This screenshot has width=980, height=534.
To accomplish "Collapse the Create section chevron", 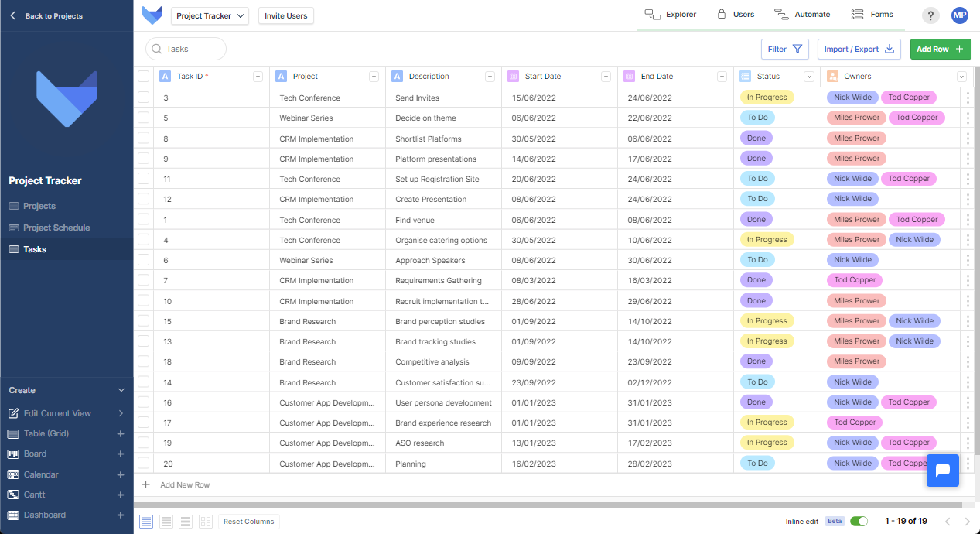I will tap(121, 391).
